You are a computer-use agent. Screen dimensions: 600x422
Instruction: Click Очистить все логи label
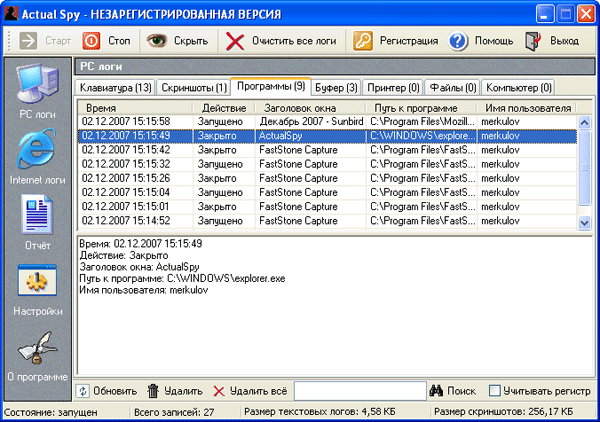point(294,41)
